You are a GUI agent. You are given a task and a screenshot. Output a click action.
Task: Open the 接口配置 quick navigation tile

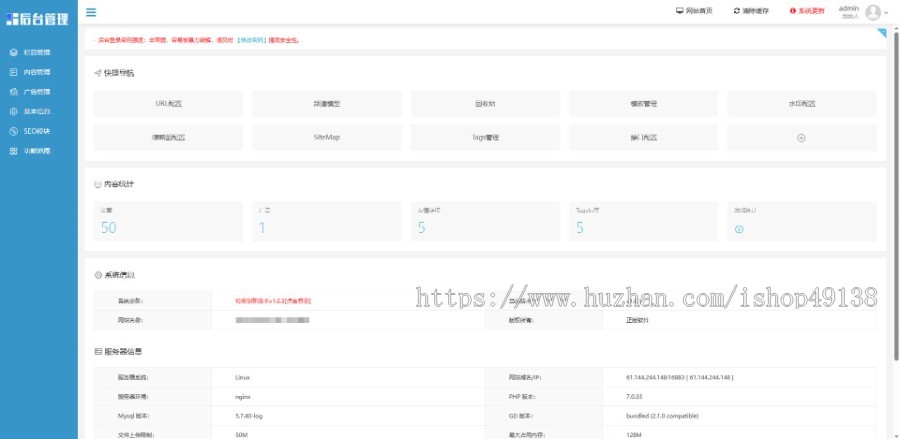pos(643,138)
